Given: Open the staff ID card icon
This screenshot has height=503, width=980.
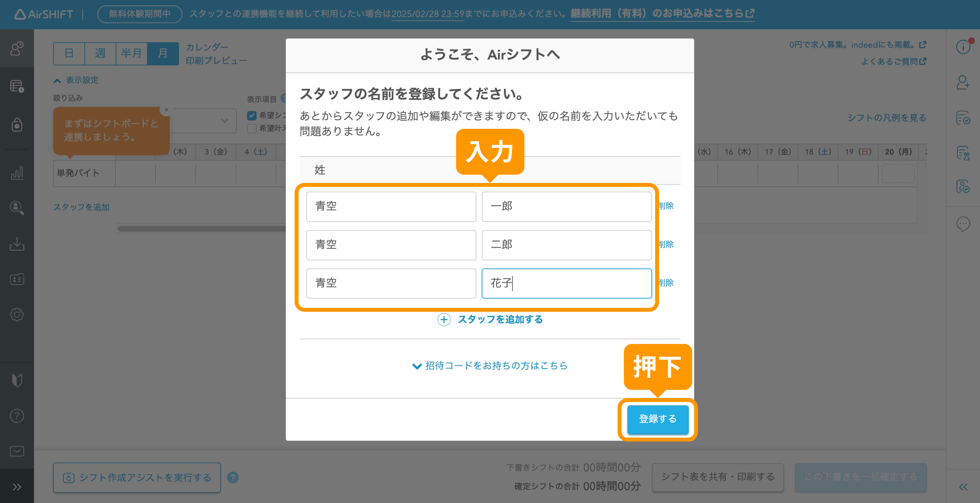Looking at the screenshot, I should [x=17, y=280].
